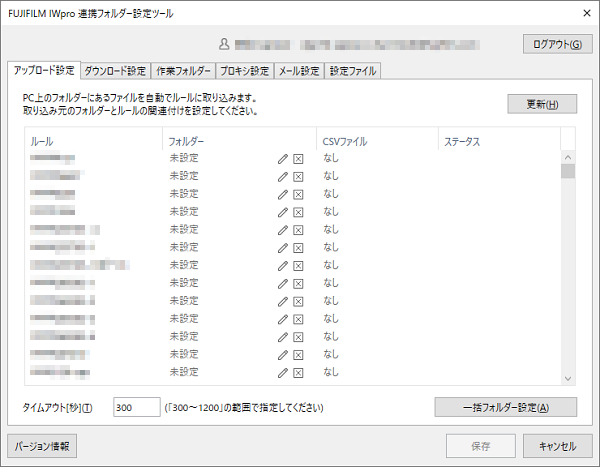
Task: Edit folder for the last visible rule row
Action: coord(283,373)
